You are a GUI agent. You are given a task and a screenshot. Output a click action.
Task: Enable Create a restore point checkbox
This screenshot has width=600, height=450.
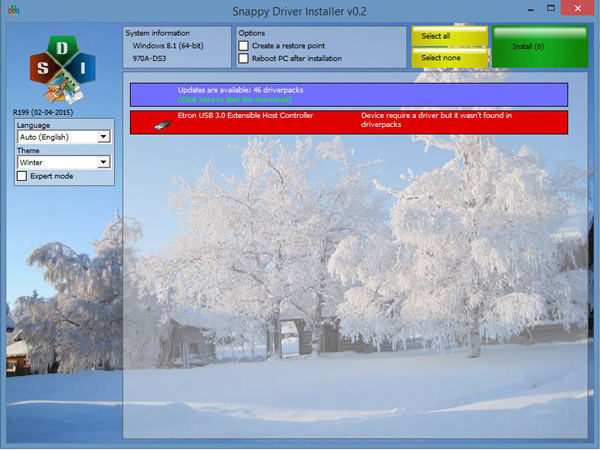(243, 46)
